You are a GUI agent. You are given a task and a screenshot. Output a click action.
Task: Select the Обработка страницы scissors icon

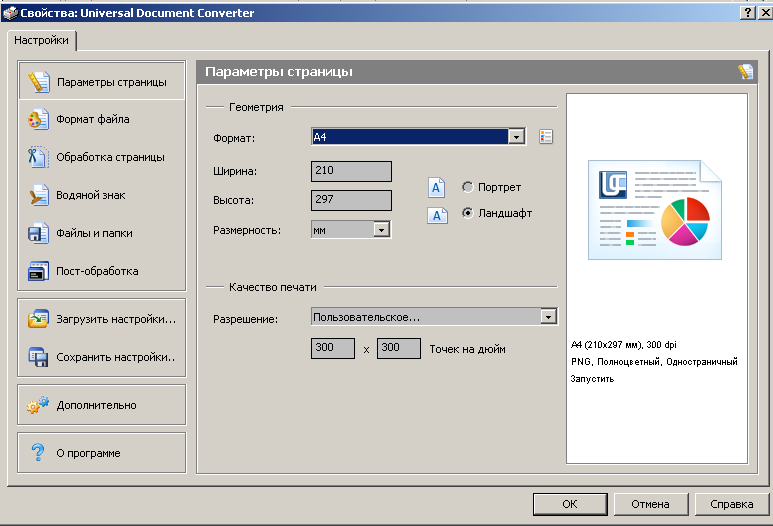point(38,157)
